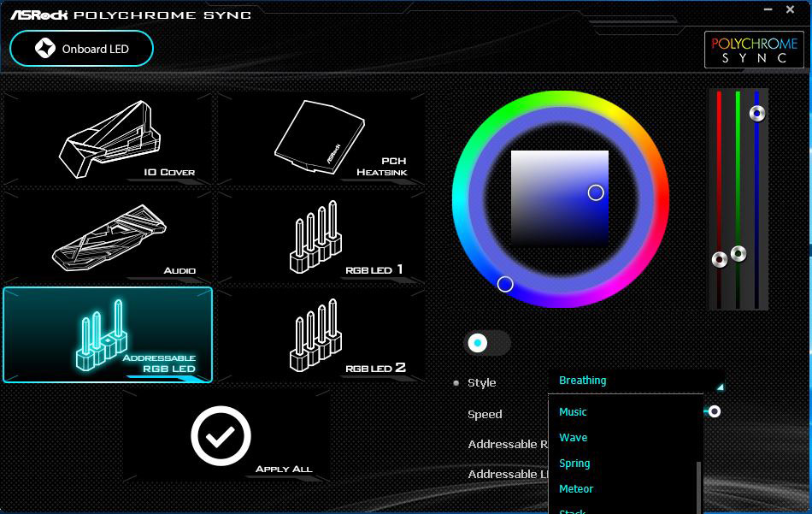Click the ASRock Polychrome Sync title
This screenshot has height=514, width=812.
[x=131, y=15]
